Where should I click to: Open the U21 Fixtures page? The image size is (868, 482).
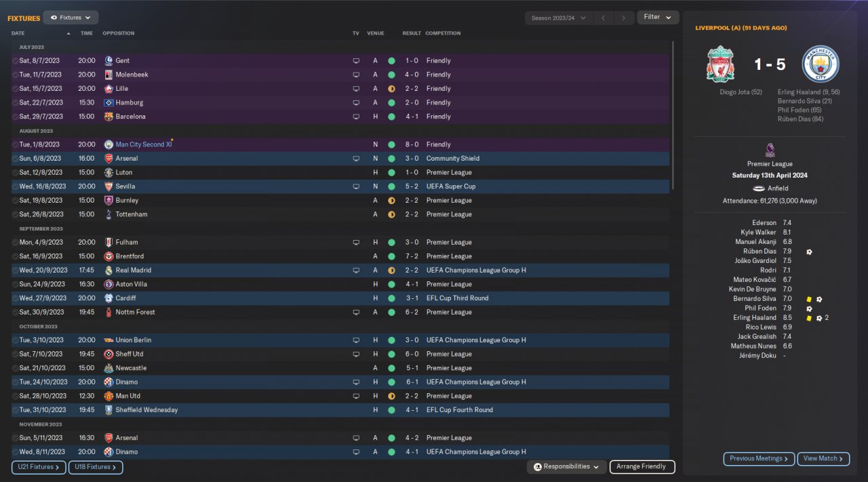click(39, 467)
